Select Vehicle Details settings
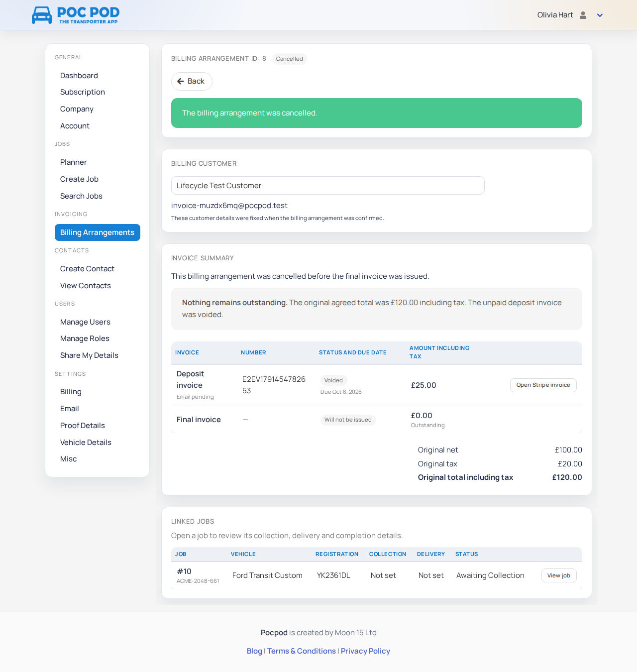The width and height of the screenshot is (637, 672). (x=86, y=443)
